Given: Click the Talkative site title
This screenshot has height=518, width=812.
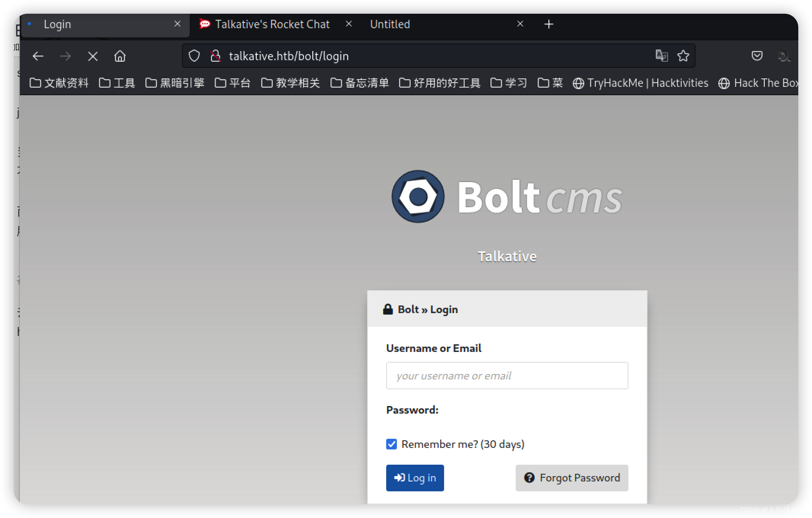Looking at the screenshot, I should [507, 257].
